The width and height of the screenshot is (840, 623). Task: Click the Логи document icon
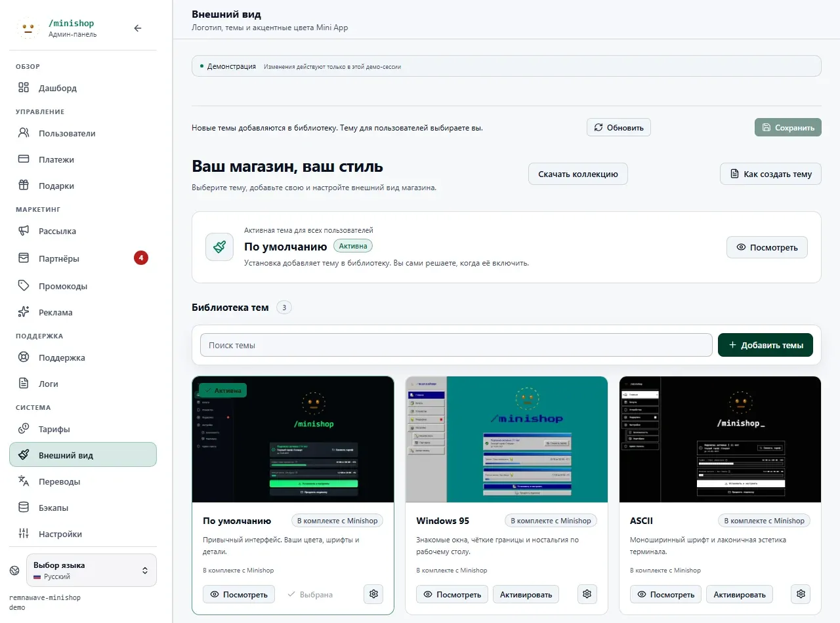click(x=24, y=384)
